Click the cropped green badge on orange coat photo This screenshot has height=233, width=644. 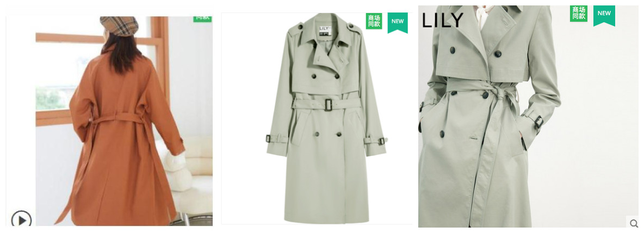click(x=202, y=19)
